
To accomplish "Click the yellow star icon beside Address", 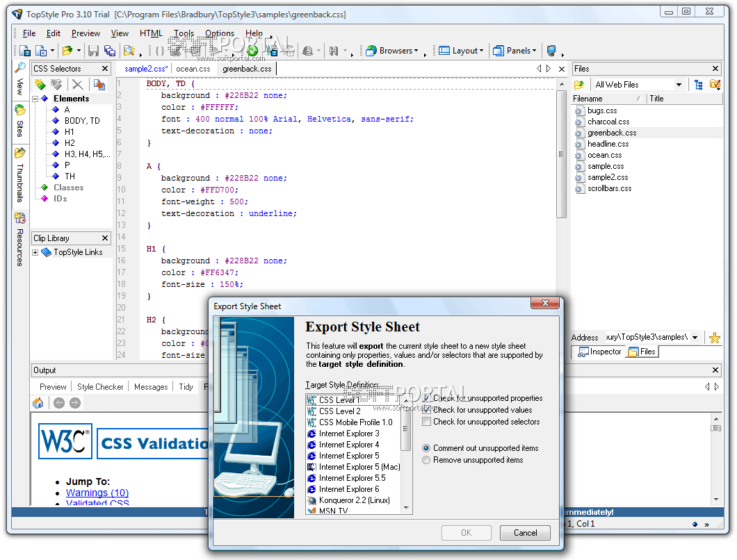I will (714, 338).
